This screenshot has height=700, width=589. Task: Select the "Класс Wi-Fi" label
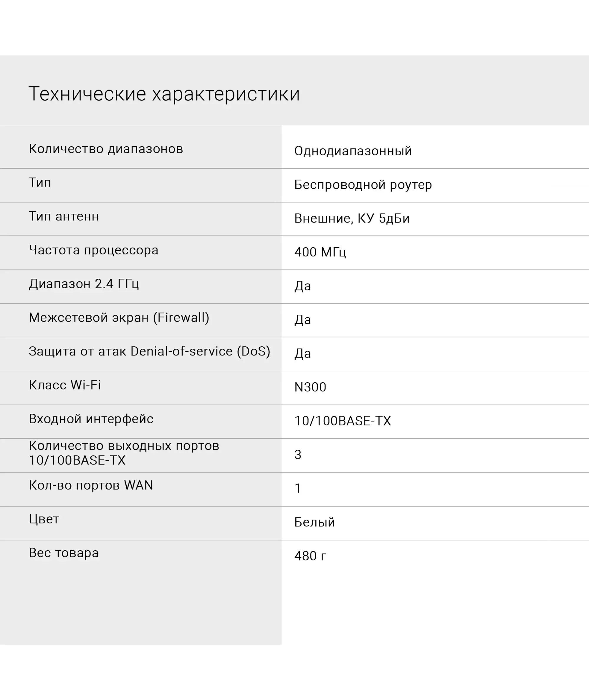tap(65, 385)
